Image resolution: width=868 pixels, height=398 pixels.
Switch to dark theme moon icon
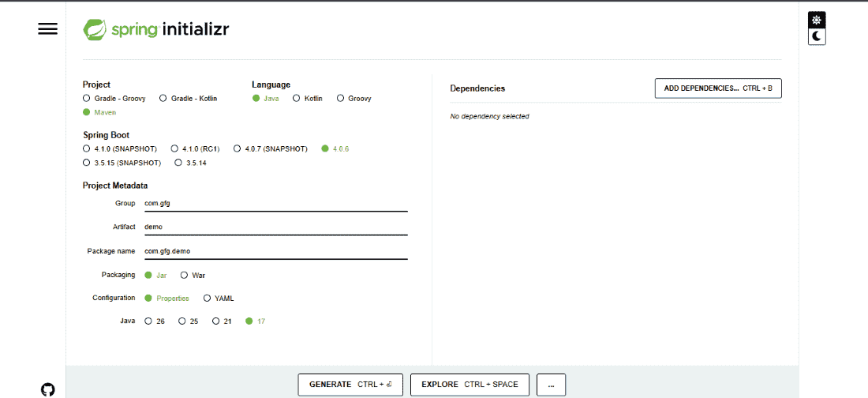[x=817, y=36]
